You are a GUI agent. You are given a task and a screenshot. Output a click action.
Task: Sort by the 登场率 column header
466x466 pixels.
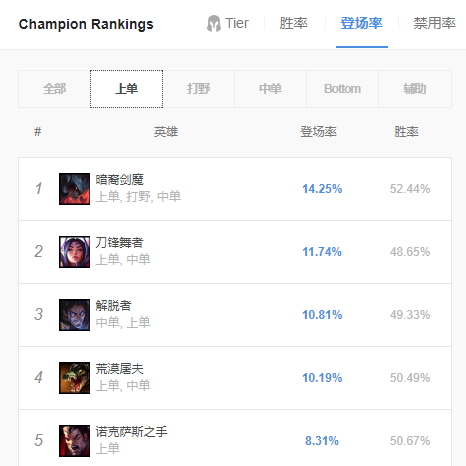319,132
